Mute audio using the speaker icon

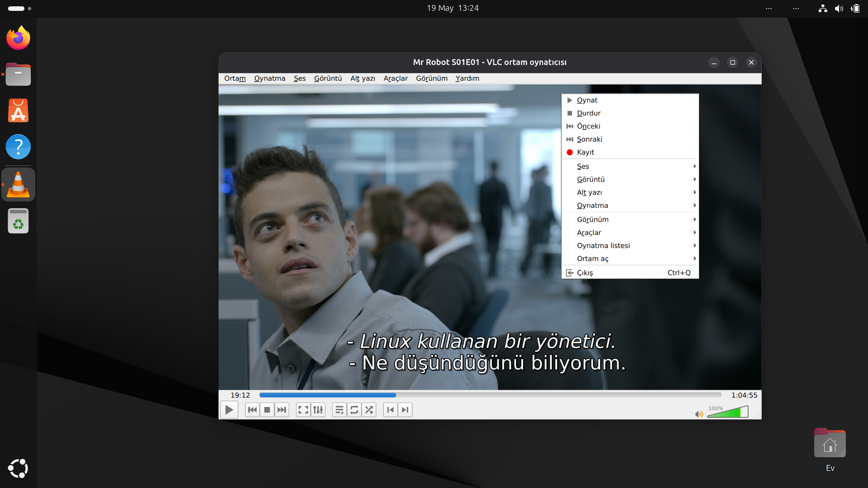coord(699,414)
